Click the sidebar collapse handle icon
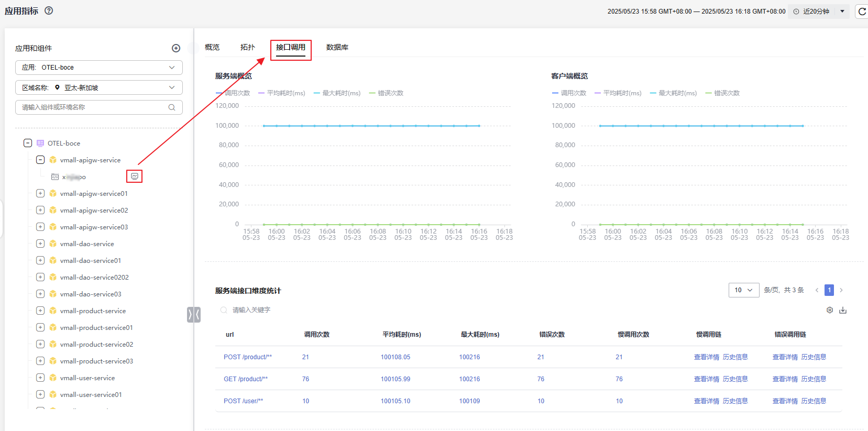Viewport: 868px width, 431px height. click(x=194, y=314)
